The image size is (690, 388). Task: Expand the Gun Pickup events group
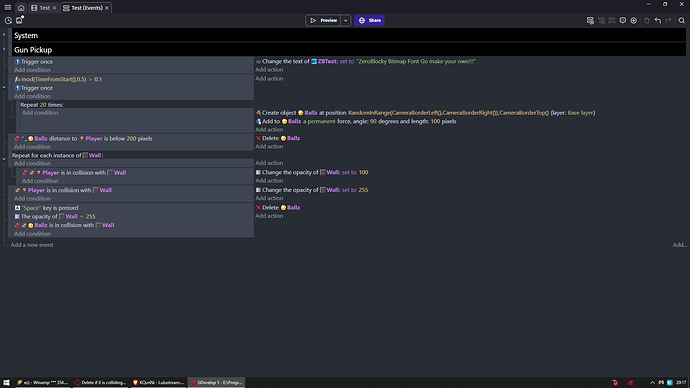point(4,49)
